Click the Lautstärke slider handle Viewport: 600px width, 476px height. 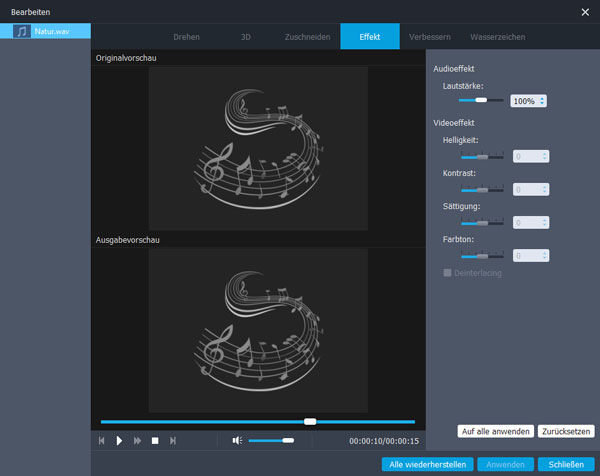481,100
